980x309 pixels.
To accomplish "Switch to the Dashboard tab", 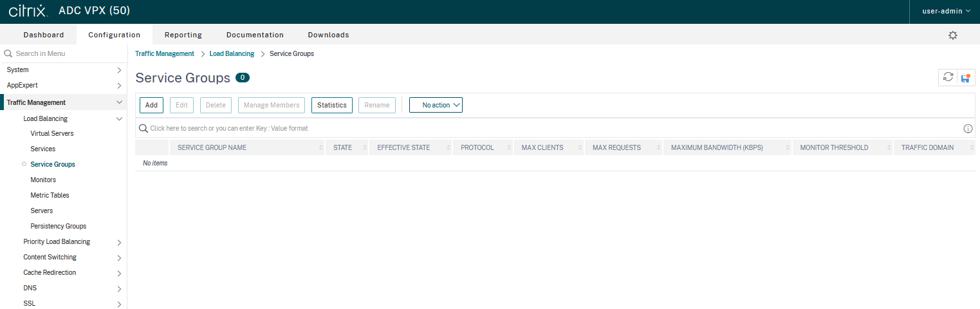I will click(x=44, y=35).
